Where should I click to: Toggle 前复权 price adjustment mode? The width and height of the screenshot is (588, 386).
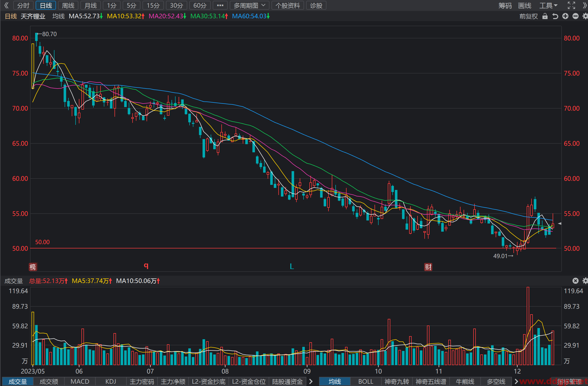click(x=528, y=16)
